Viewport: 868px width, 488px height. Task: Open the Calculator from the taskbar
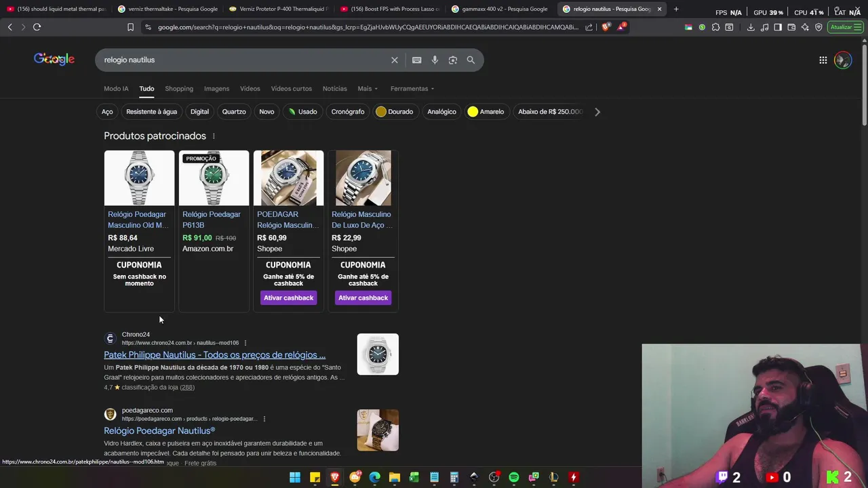[x=454, y=477]
